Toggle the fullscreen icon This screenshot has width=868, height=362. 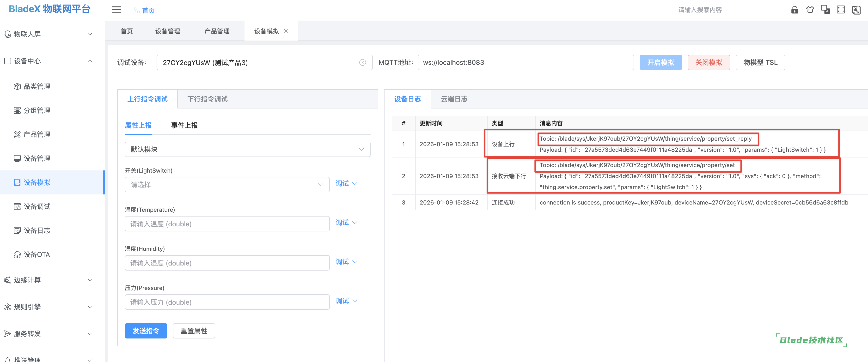point(841,10)
